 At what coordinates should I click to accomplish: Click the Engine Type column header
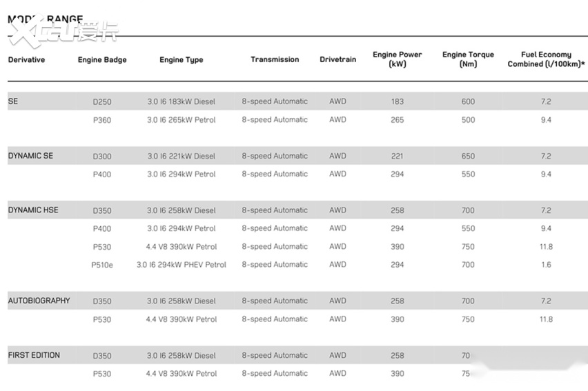coord(181,59)
